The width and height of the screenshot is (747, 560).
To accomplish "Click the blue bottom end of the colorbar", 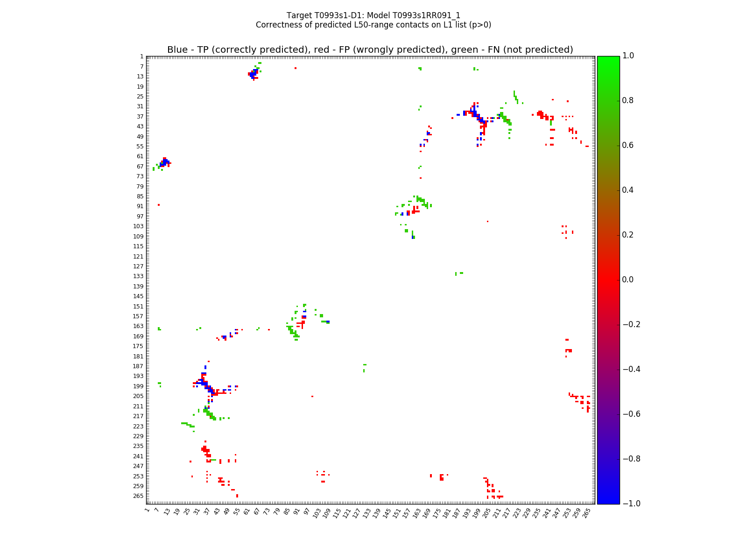I will click(608, 501).
